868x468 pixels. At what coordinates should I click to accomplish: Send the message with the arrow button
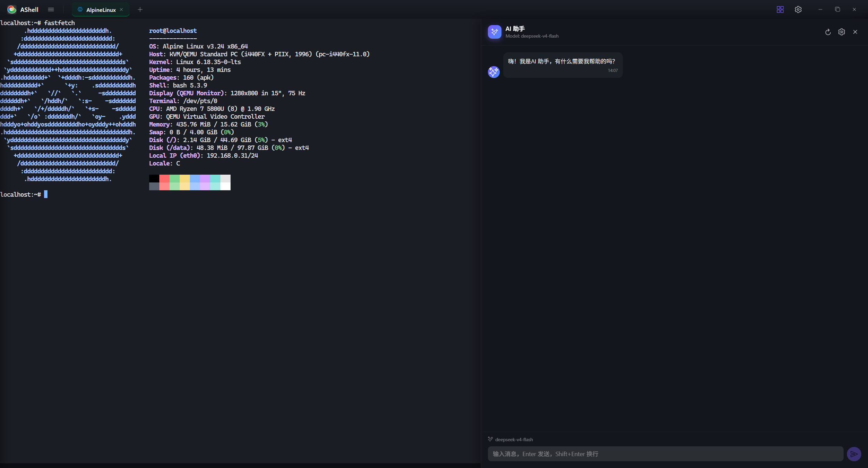pyautogui.click(x=854, y=454)
